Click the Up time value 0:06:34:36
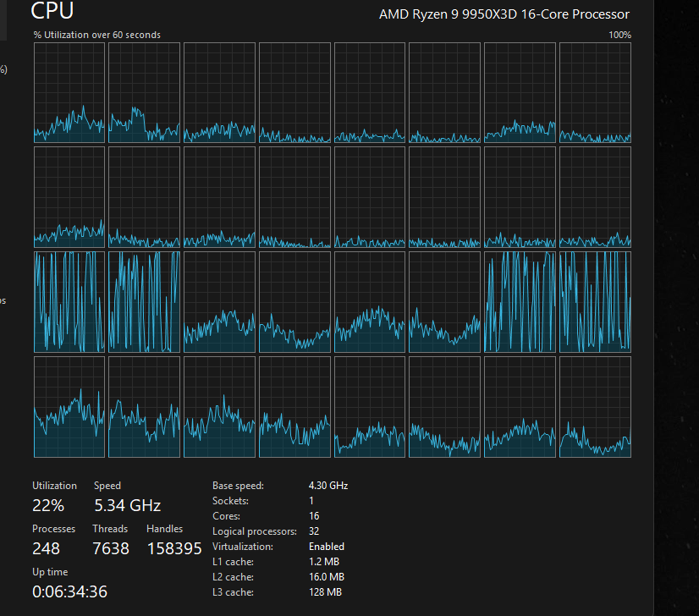Viewport: 699px width, 616px height. tap(69, 592)
